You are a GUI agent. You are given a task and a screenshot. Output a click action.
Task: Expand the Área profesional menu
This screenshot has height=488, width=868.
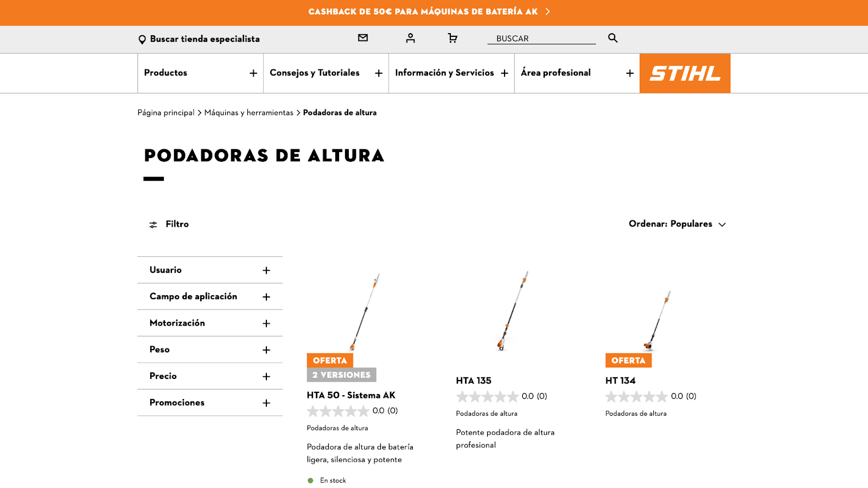coord(577,73)
